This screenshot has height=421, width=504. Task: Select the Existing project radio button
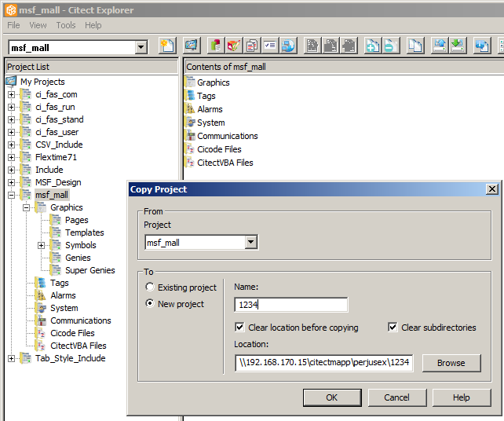(x=150, y=287)
